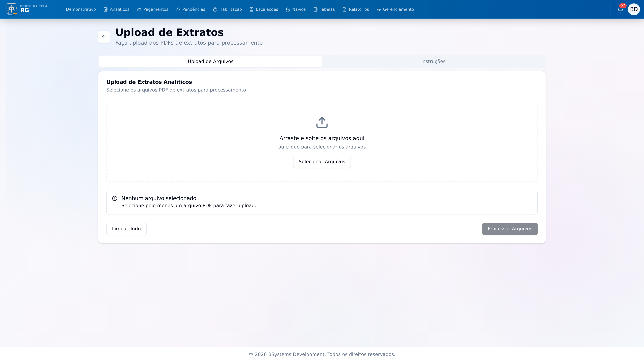Click the Selecionar Arquivos button
The height and width of the screenshot is (362, 644).
tap(322, 162)
